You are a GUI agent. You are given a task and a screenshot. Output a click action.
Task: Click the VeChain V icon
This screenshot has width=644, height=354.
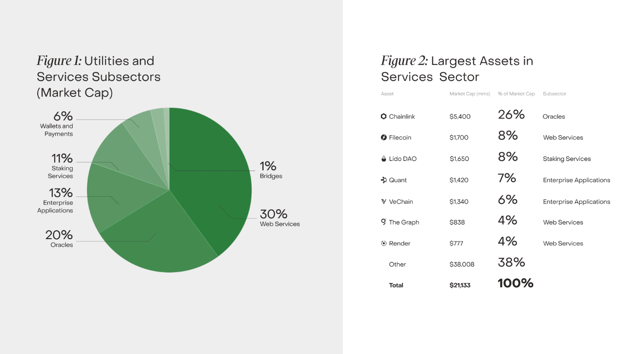(384, 201)
